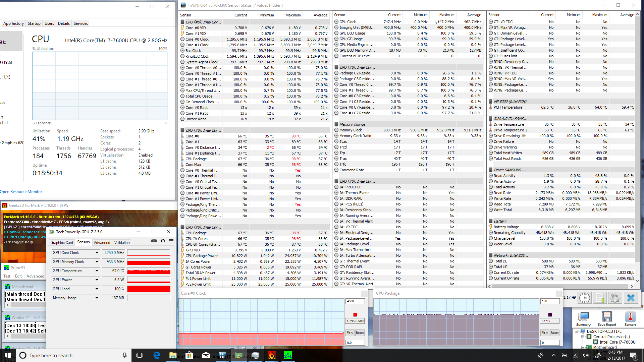Open Services tab in Task Manager
Viewport: 644px width, 362px height.
(80, 23)
